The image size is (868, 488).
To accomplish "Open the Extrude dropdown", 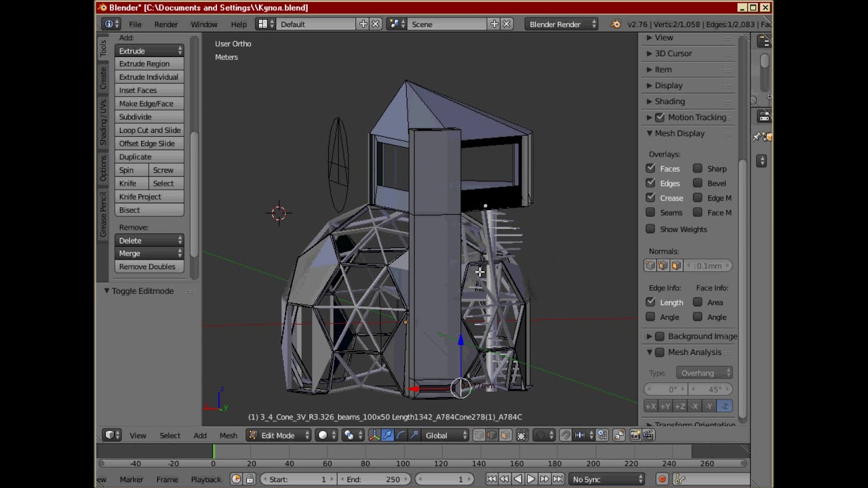I will (x=149, y=51).
